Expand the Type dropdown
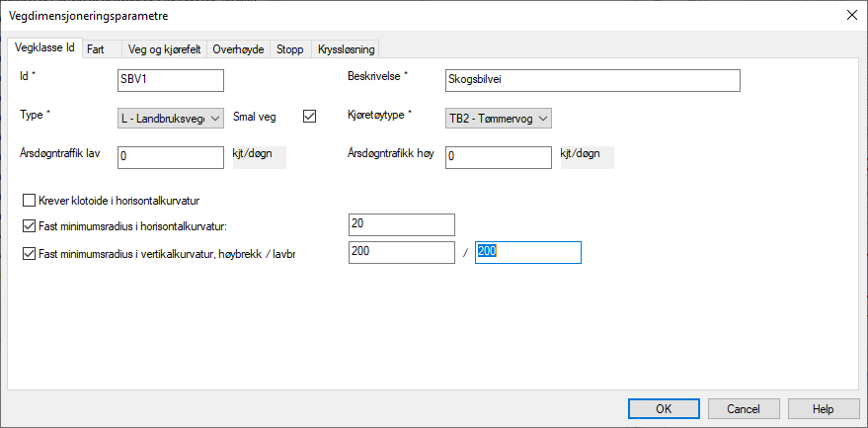The height and width of the screenshot is (428, 868). 170,119
